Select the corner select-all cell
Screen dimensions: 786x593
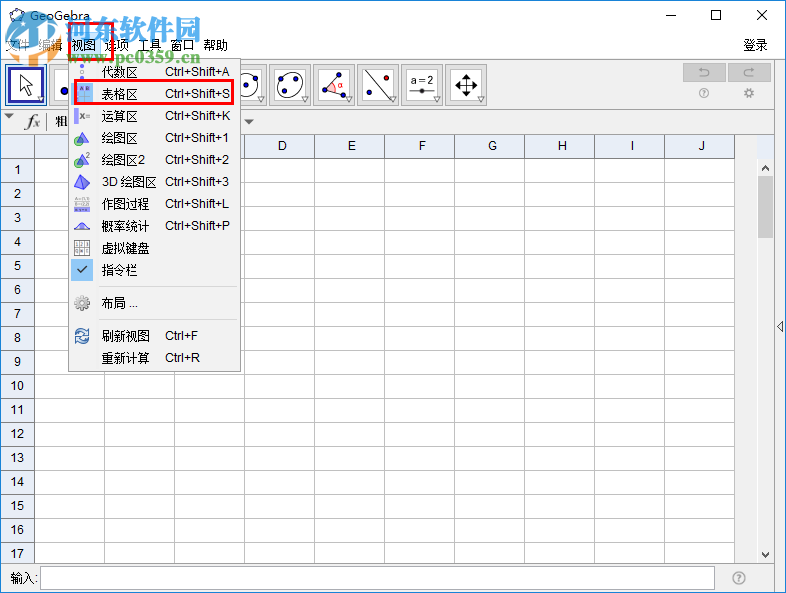coord(18,146)
